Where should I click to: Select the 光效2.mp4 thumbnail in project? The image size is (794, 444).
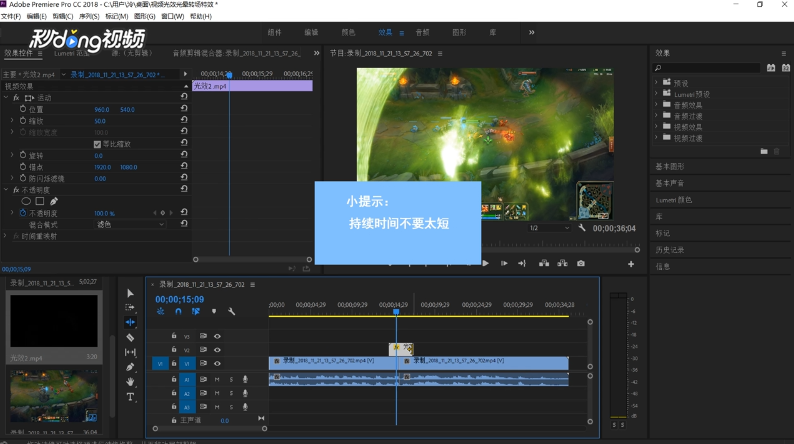click(54, 321)
